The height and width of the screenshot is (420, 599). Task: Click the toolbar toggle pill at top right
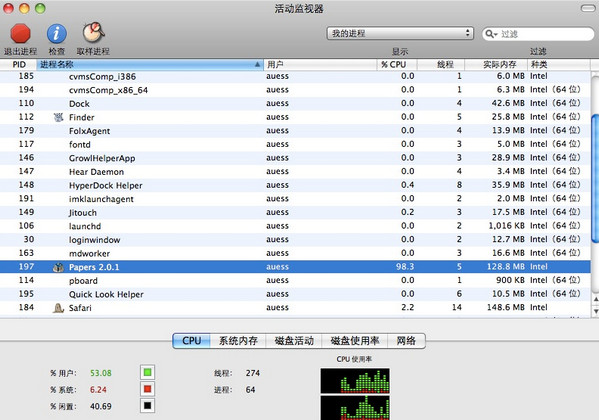589,8
